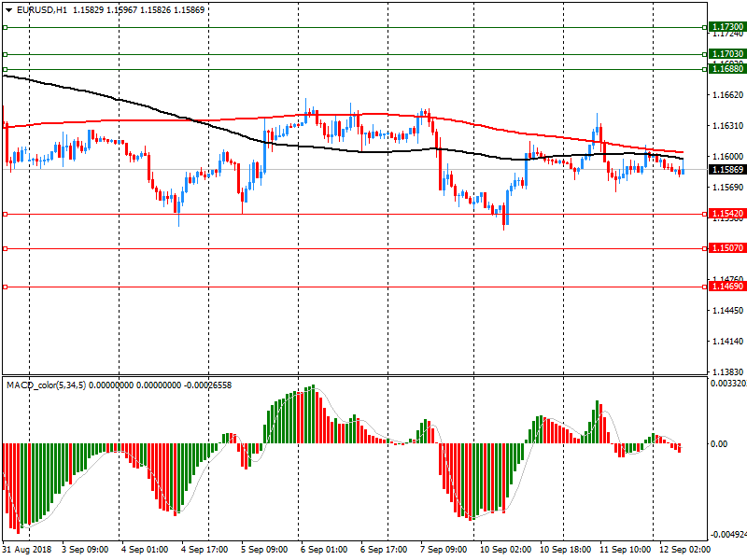Click the 12 Sep 02:00 time label
The image size is (747, 560).
tap(684, 550)
